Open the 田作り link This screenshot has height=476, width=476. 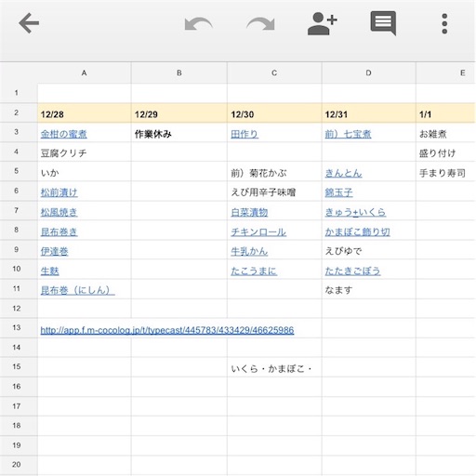pyautogui.click(x=245, y=134)
